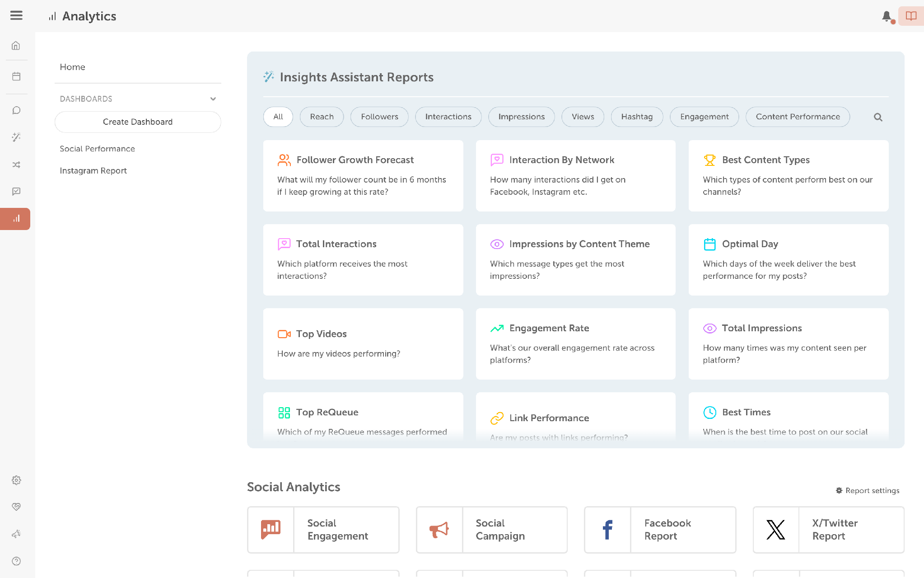Open Impressions by Content Theme report
This screenshot has width=924, height=578.
pos(576,260)
